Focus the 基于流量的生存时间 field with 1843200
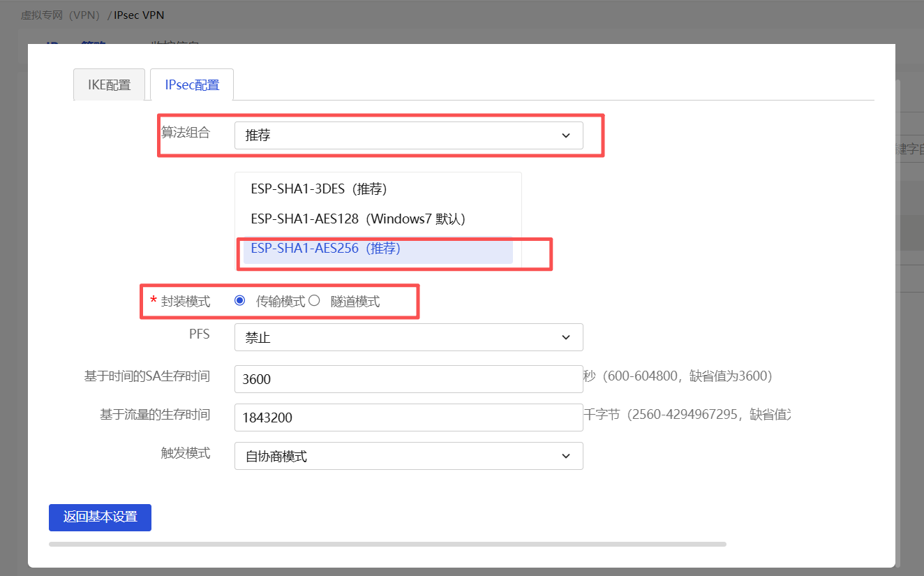The height and width of the screenshot is (576, 924). pyautogui.click(x=408, y=418)
